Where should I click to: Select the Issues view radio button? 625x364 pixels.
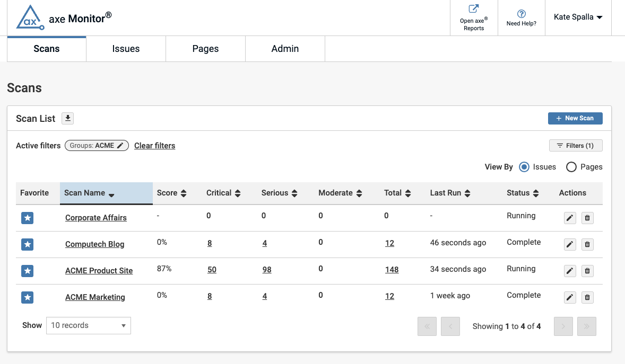pyautogui.click(x=524, y=167)
